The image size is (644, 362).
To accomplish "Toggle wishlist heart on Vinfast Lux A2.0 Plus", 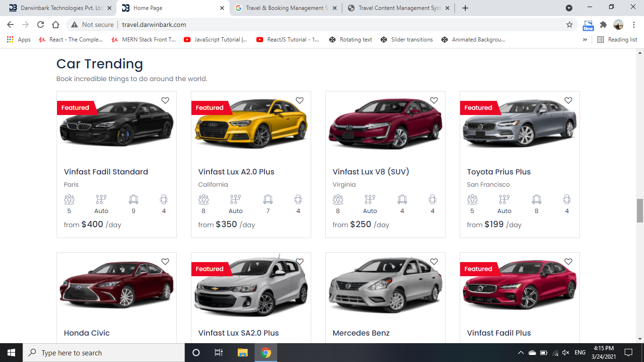I will coord(299,100).
